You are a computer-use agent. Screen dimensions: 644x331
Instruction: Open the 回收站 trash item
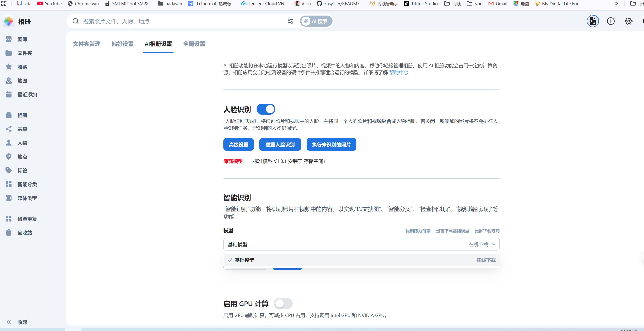pos(25,233)
